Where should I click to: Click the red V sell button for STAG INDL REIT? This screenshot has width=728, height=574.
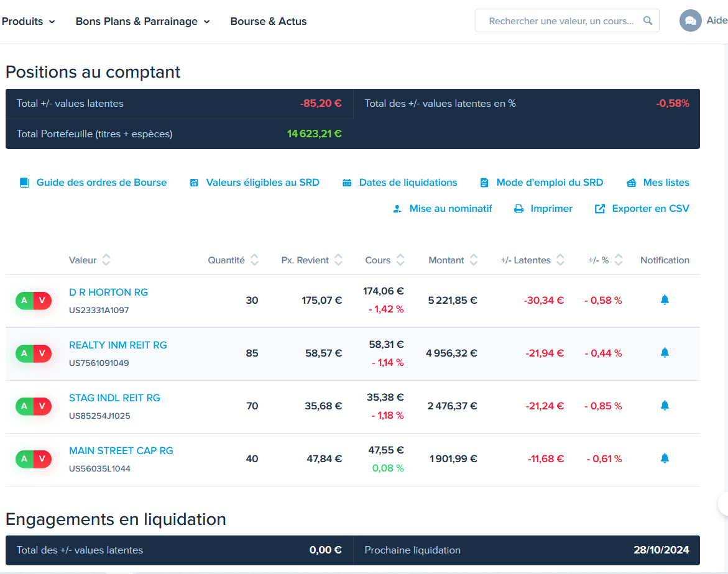42,406
